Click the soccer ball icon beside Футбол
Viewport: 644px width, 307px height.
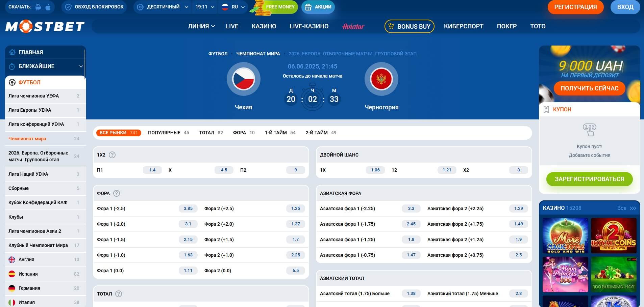point(12,82)
